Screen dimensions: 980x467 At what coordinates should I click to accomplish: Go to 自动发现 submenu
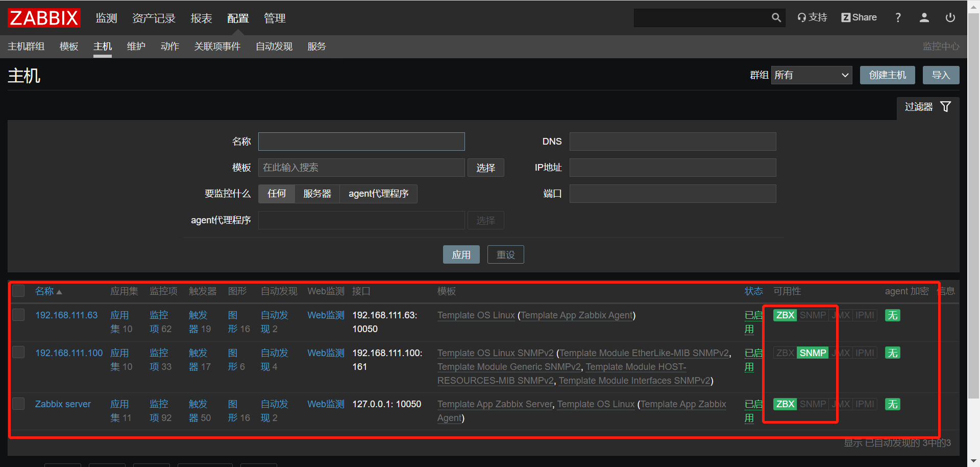(x=274, y=46)
